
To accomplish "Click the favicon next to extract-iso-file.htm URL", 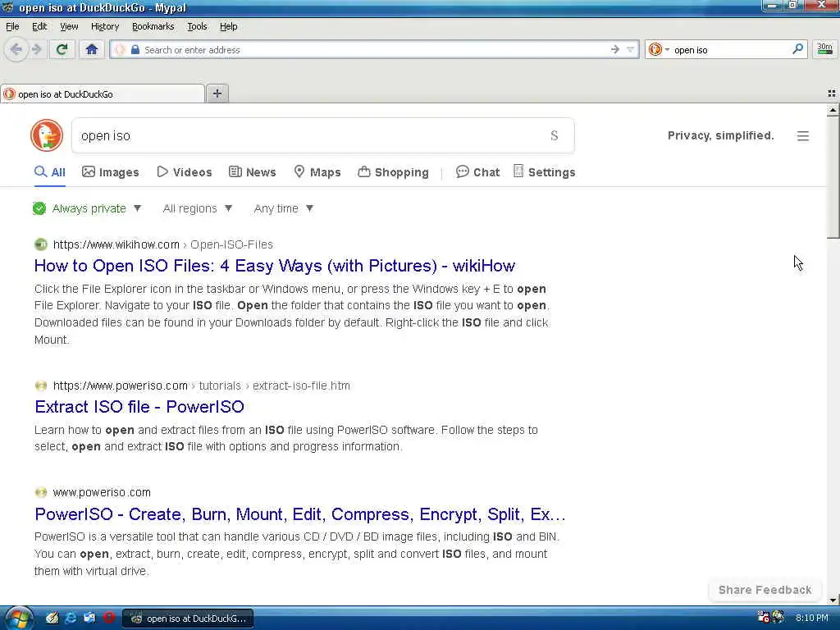I will coord(41,386).
